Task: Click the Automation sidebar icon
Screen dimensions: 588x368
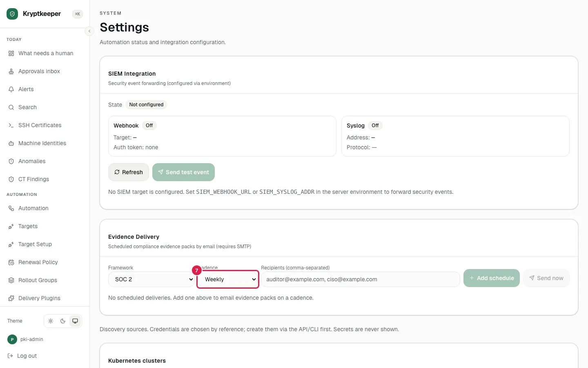Action: (11, 208)
